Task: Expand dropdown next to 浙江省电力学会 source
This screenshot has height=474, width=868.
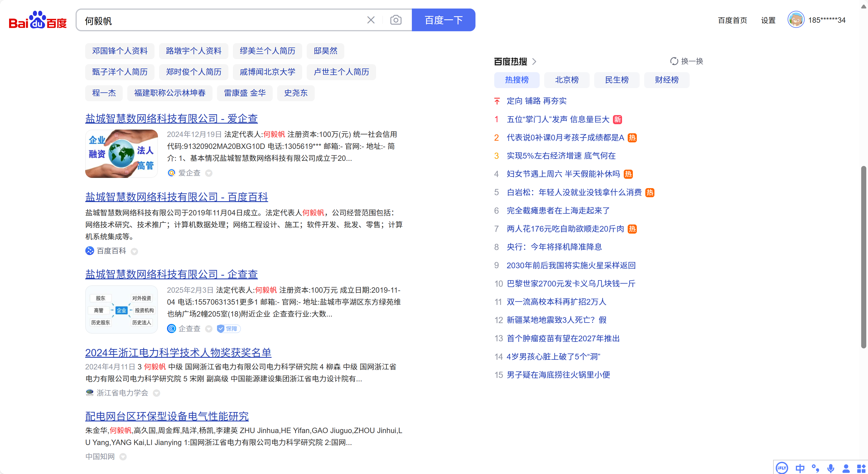Action: click(156, 393)
